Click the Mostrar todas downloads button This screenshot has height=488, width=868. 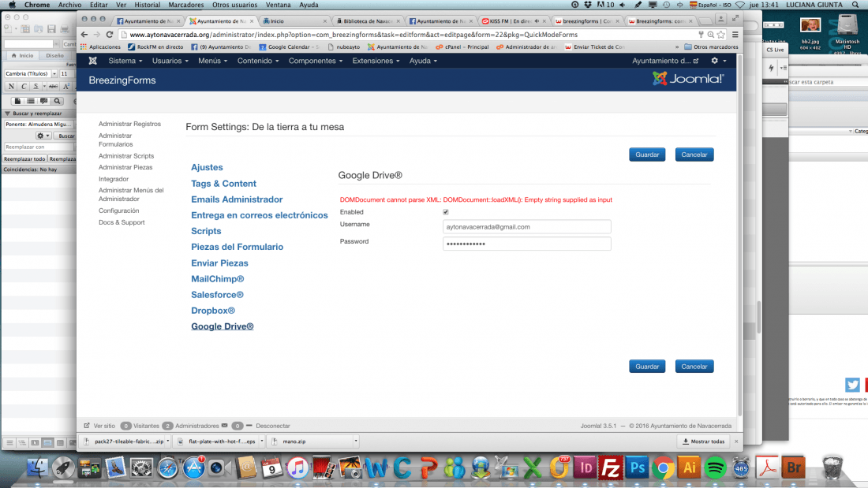click(x=704, y=441)
